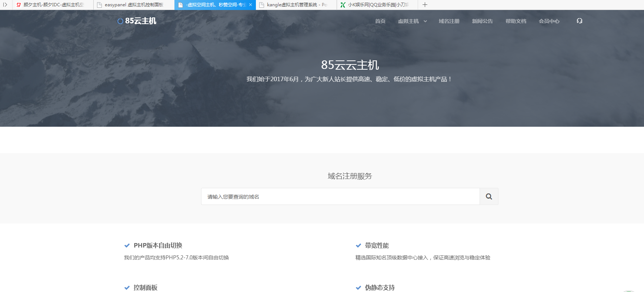
Task: Click checkmark icon beside 带宽性能
Action: pos(358,246)
